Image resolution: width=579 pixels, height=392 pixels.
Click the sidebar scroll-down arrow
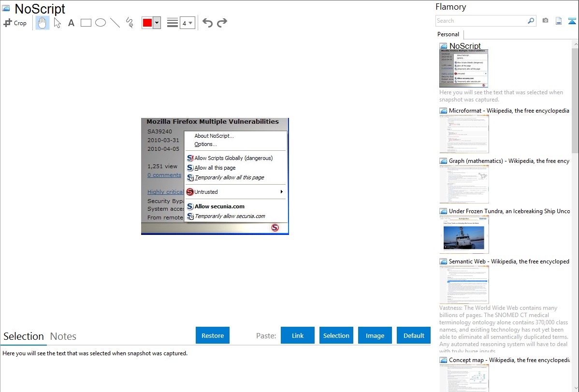[576, 388]
